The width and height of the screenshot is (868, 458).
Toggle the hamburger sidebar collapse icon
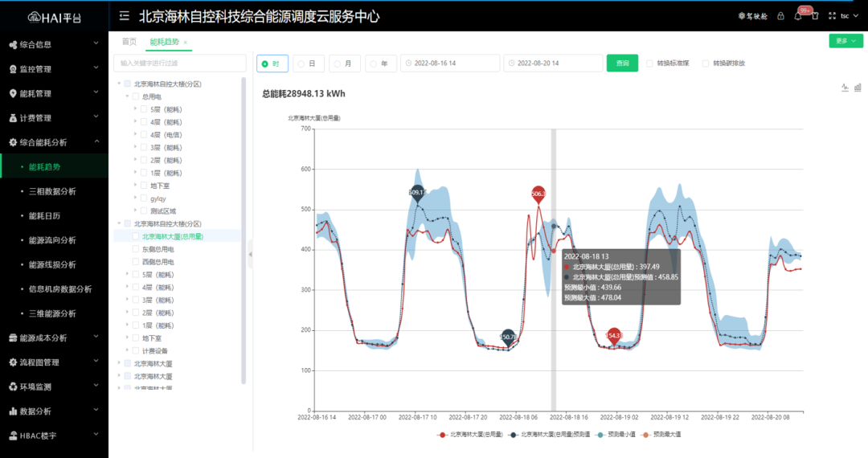(x=125, y=16)
